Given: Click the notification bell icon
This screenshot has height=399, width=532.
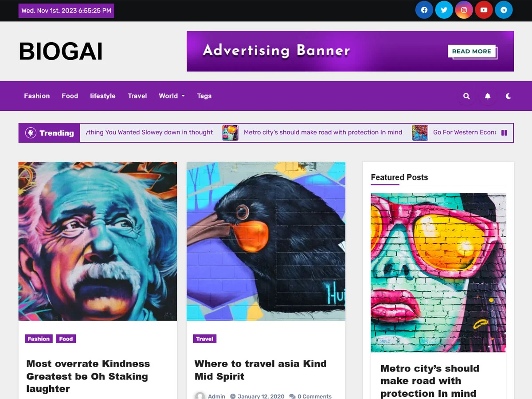Looking at the screenshot, I should pyautogui.click(x=488, y=96).
